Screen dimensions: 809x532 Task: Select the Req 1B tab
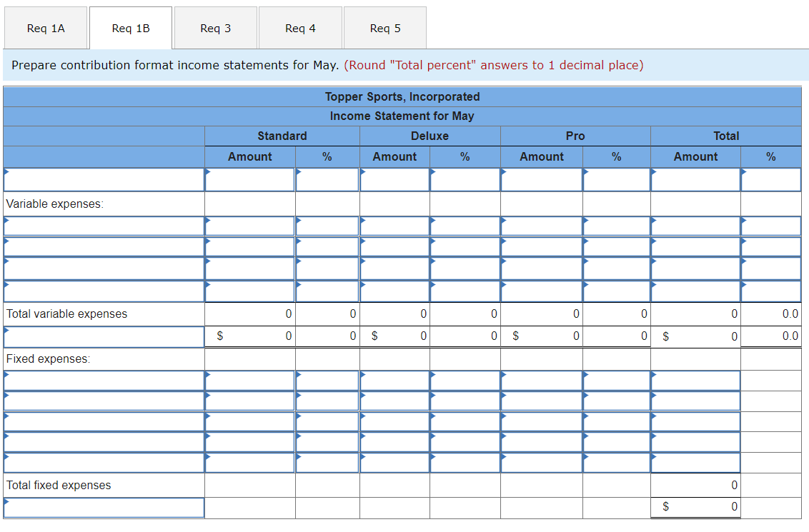[x=131, y=29]
